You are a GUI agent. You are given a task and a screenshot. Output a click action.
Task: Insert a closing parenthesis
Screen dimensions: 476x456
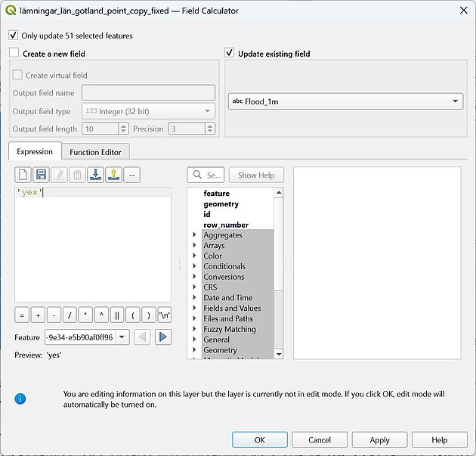point(149,315)
